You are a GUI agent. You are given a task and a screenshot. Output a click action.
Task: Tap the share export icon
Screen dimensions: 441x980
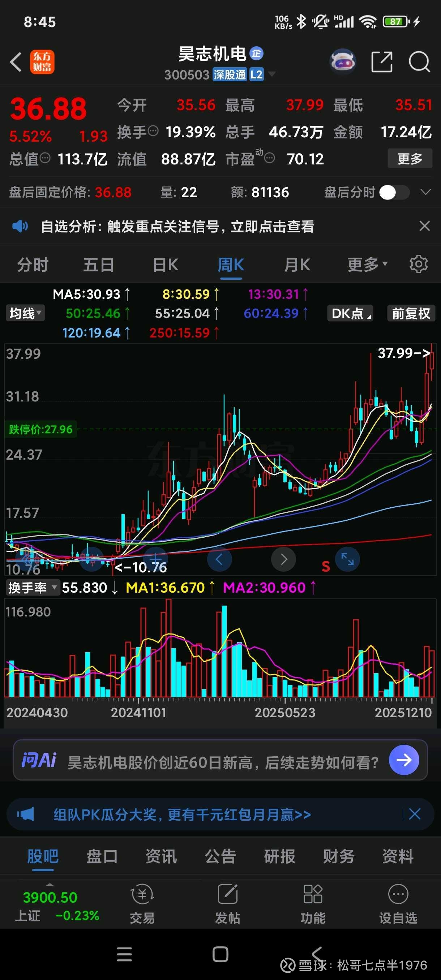[382, 62]
